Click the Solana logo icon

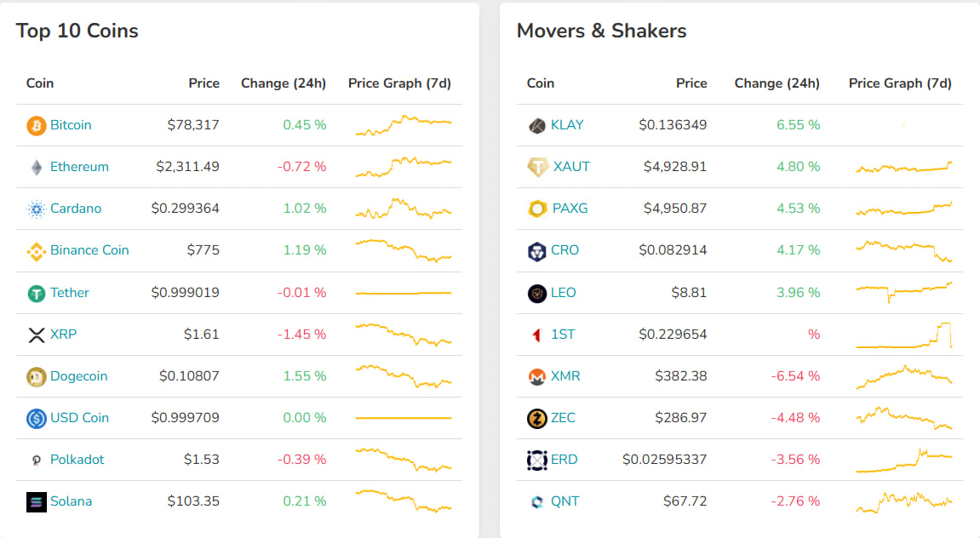pos(37,502)
